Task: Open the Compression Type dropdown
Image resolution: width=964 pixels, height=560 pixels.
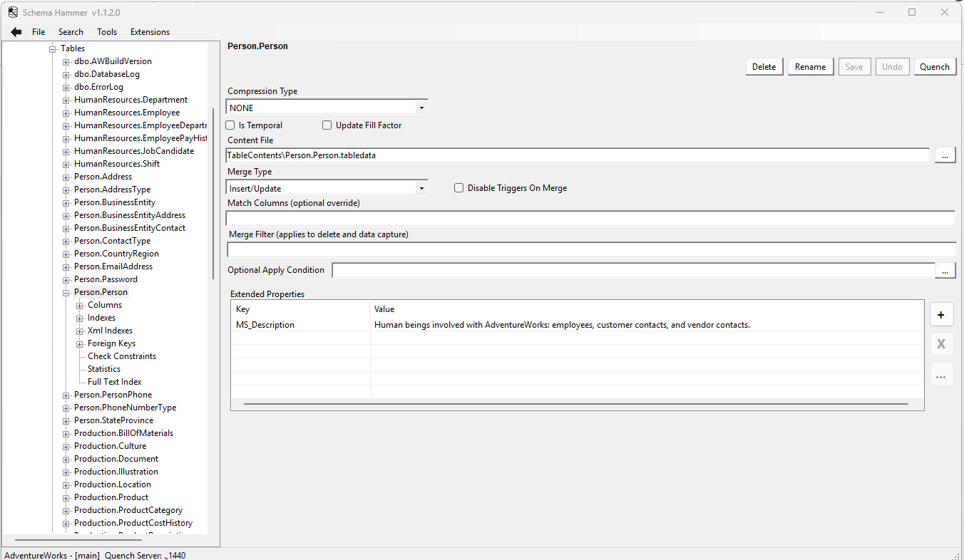Action: (422, 106)
